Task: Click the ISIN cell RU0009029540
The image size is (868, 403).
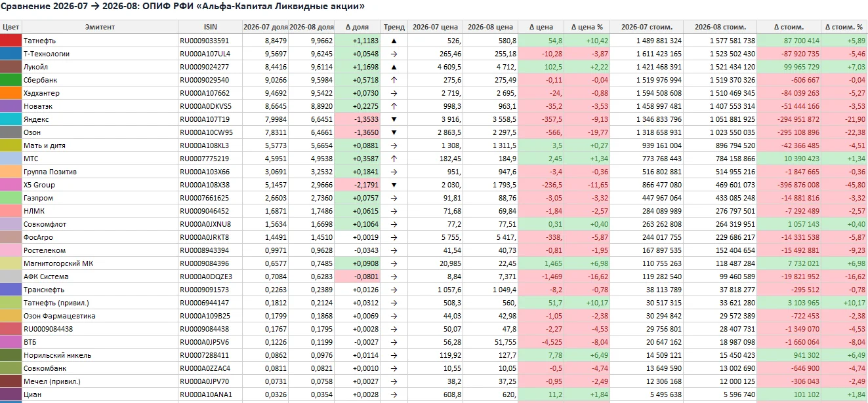Action: [x=210, y=80]
